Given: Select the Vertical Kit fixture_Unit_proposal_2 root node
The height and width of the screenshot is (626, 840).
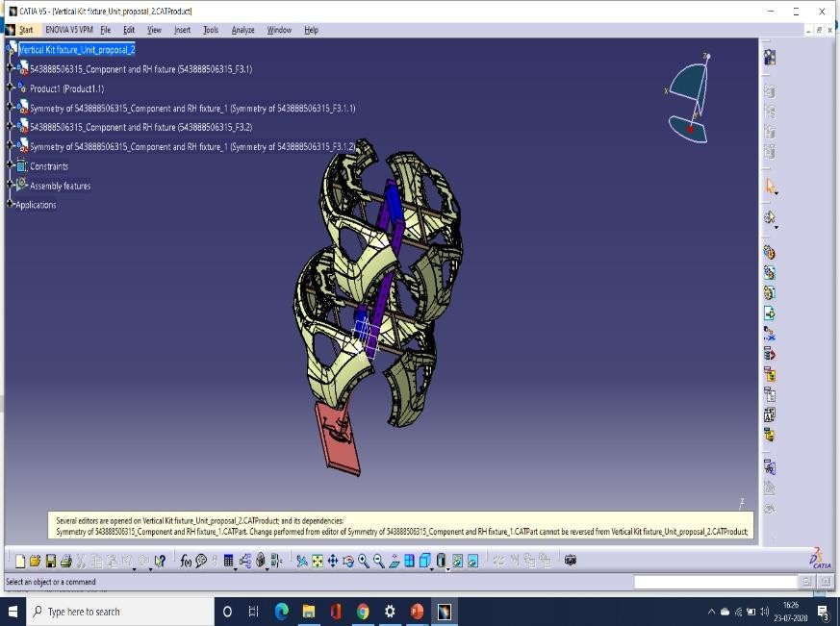Looking at the screenshot, I should 77,49.
